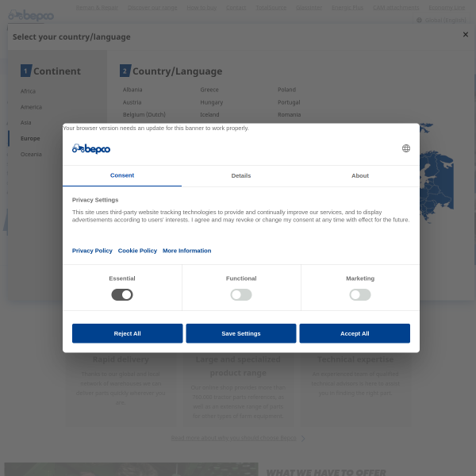The image size is (476, 476).
Task: Click the Accept All button
Action: pos(355,333)
